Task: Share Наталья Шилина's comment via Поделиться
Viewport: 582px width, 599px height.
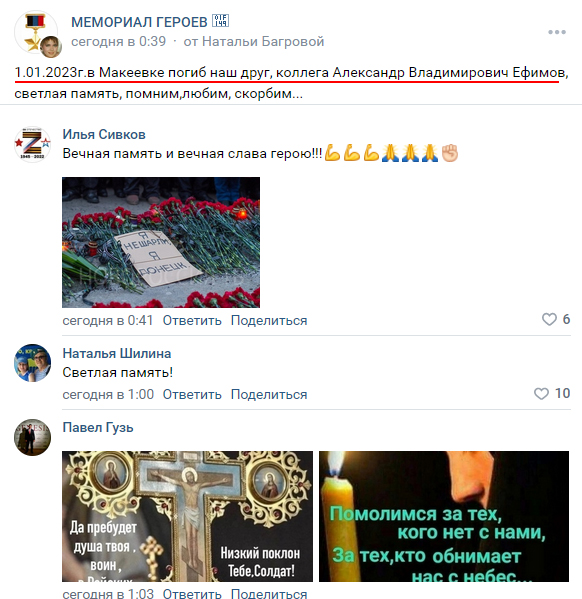Action: pyautogui.click(x=269, y=395)
